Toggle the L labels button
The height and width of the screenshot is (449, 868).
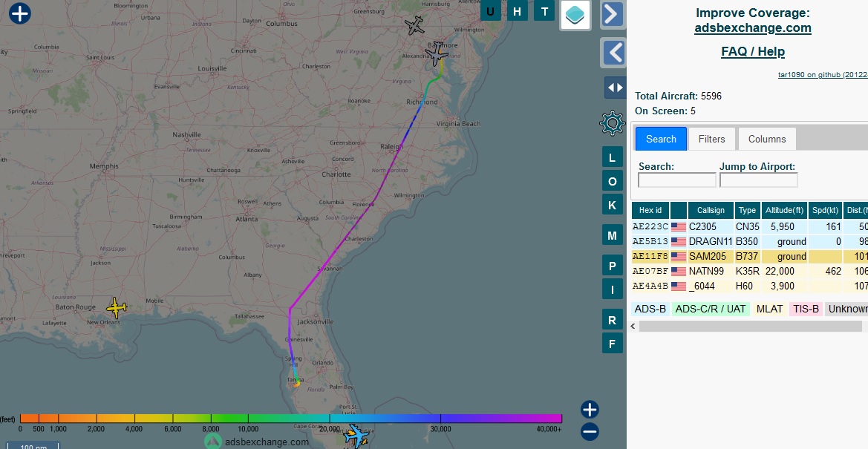612,157
